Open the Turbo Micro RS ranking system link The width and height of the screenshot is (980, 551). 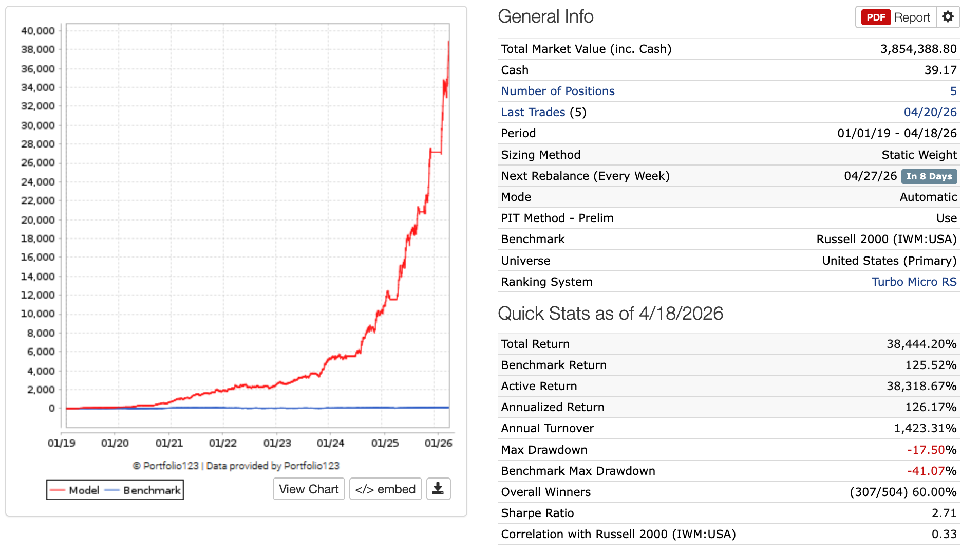pyautogui.click(x=914, y=282)
